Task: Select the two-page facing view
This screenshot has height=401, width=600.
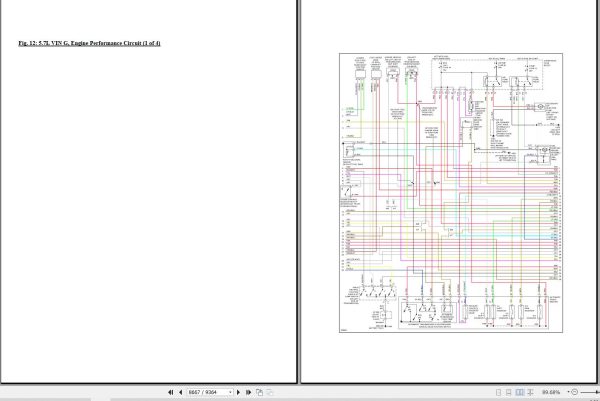Action: click(x=520, y=392)
